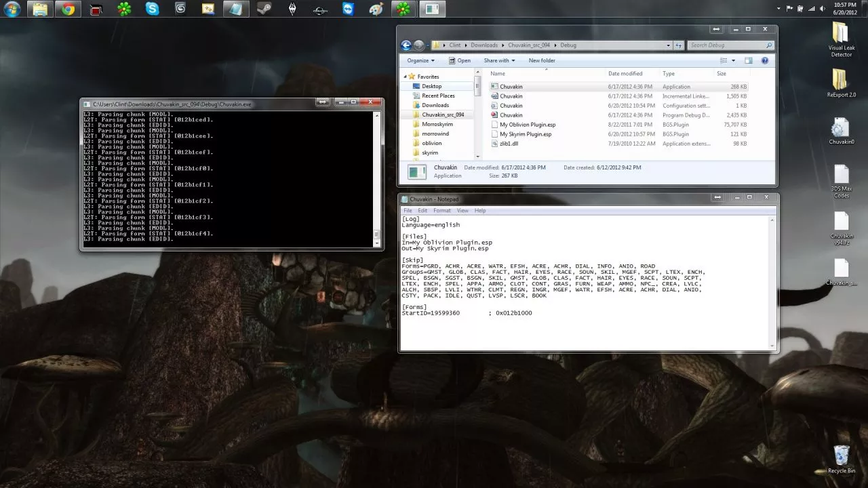Open the Organize dropdown menu
The width and height of the screenshot is (868, 488).
[x=420, y=60]
